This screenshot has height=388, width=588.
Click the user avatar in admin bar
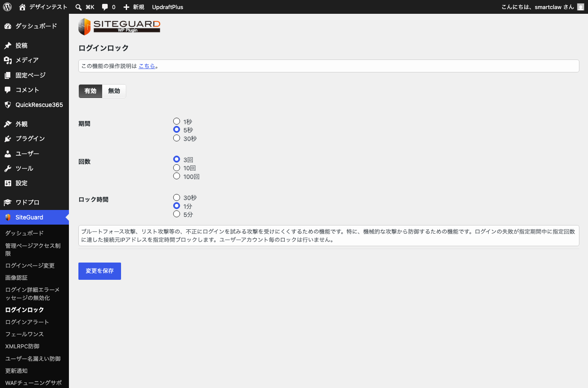(x=581, y=7)
